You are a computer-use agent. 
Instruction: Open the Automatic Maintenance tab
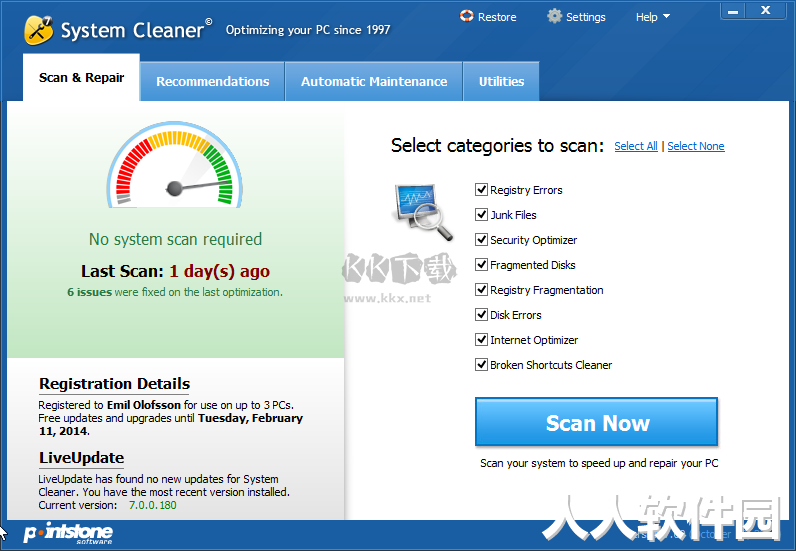click(x=374, y=81)
